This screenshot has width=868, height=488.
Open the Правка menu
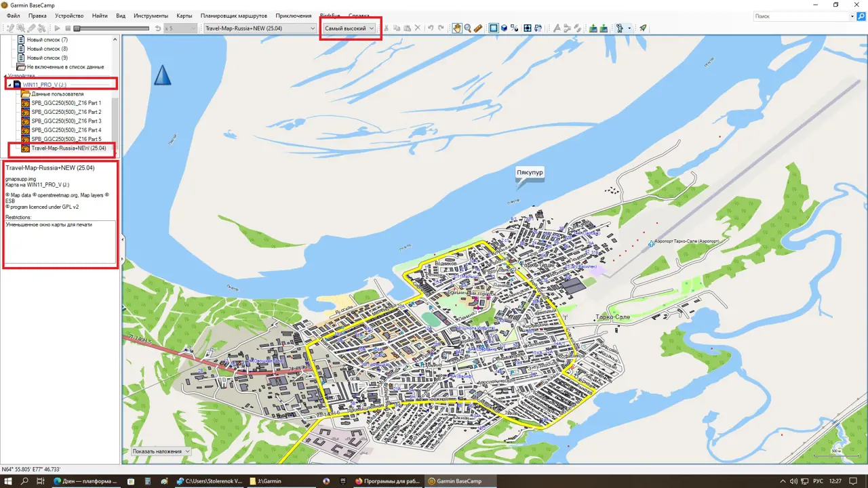pos(38,16)
